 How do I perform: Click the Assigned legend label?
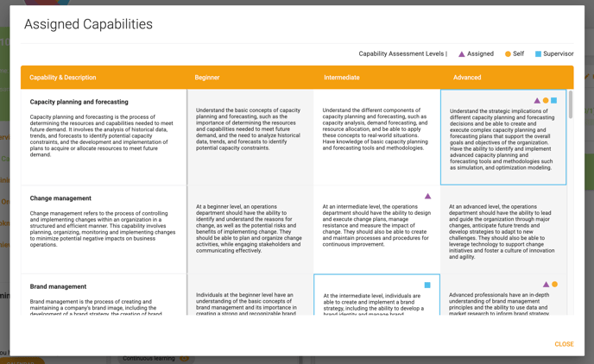[x=480, y=53]
